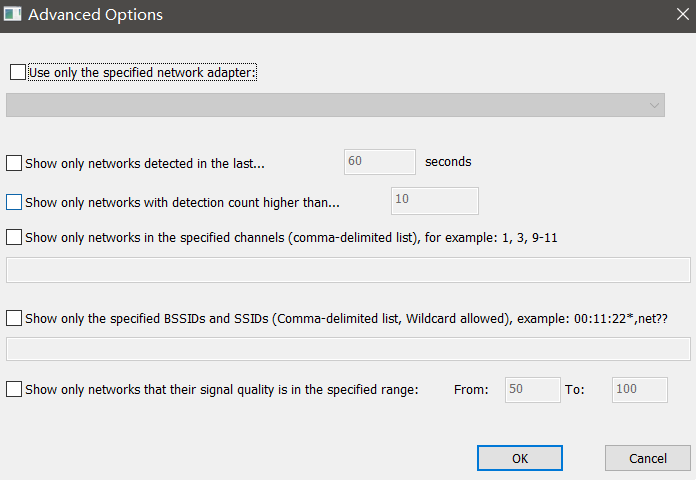Click the 'seconds' label text
The width and height of the screenshot is (696, 480).
[x=448, y=162]
